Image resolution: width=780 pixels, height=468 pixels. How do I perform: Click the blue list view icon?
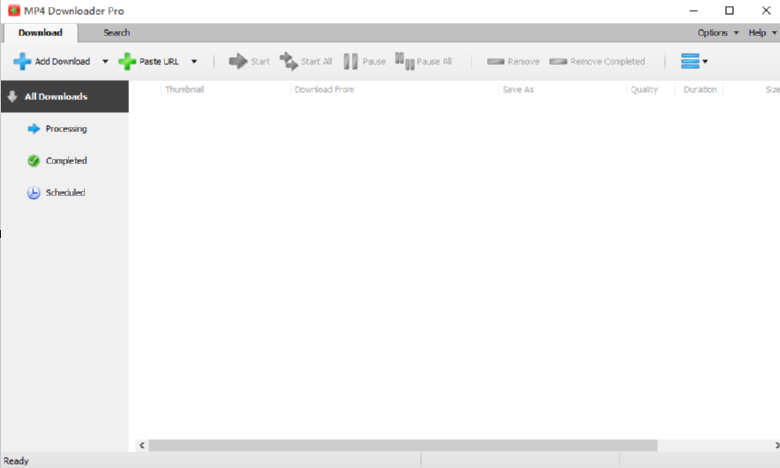click(690, 61)
